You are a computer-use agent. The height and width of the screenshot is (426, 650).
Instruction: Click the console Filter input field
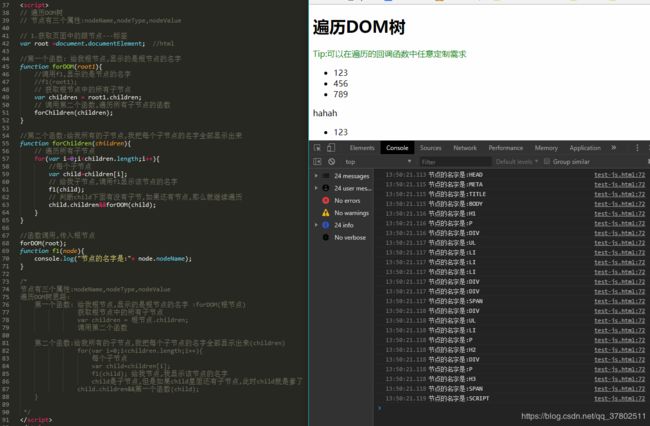click(x=455, y=162)
